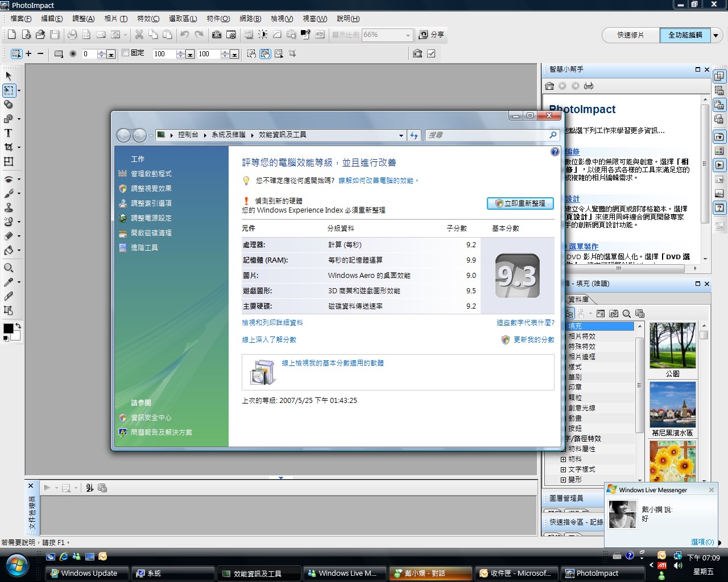Select the Eyedropper tool in the toolbox
The width and height of the screenshot is (728, 582).
coord(9,282)
